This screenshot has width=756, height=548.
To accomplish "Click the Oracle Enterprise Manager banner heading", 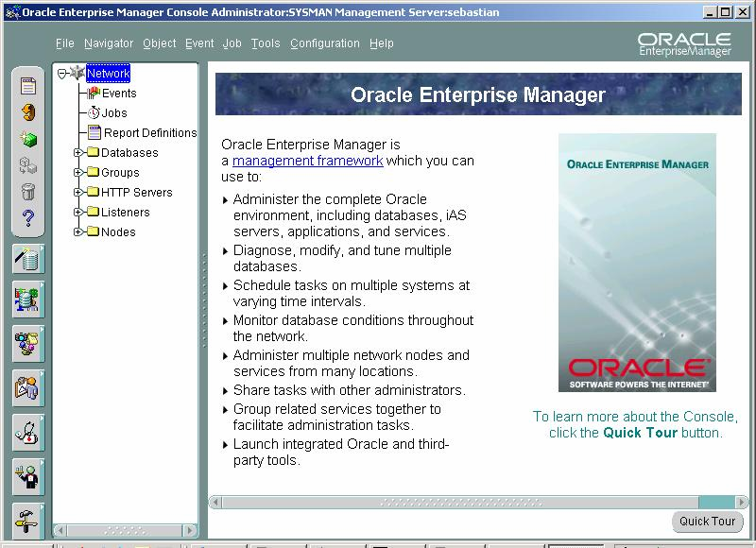I will [x=478, y=94].
